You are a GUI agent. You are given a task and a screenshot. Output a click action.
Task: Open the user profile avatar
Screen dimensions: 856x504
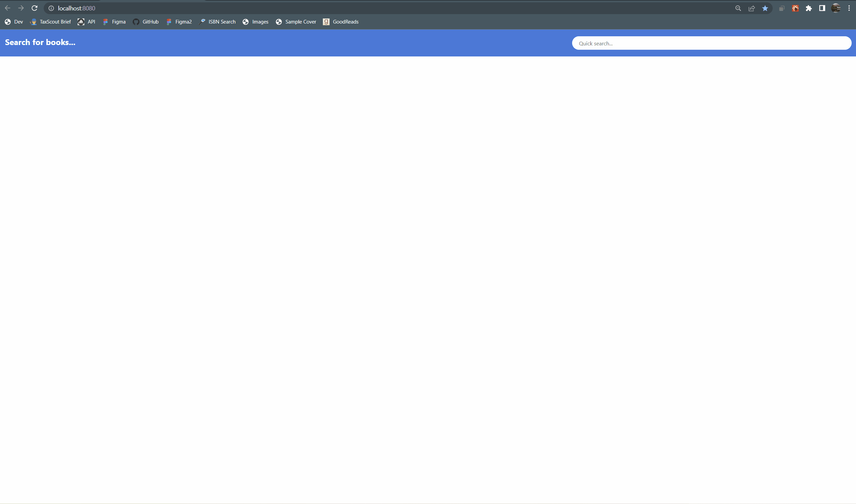836,8
